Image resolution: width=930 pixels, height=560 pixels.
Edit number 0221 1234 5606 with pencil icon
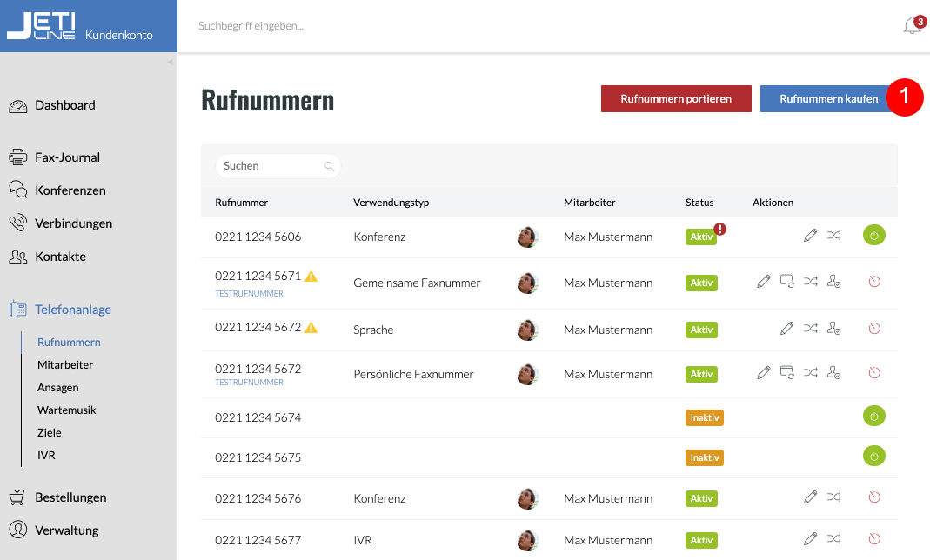click(x=810, y=236)
